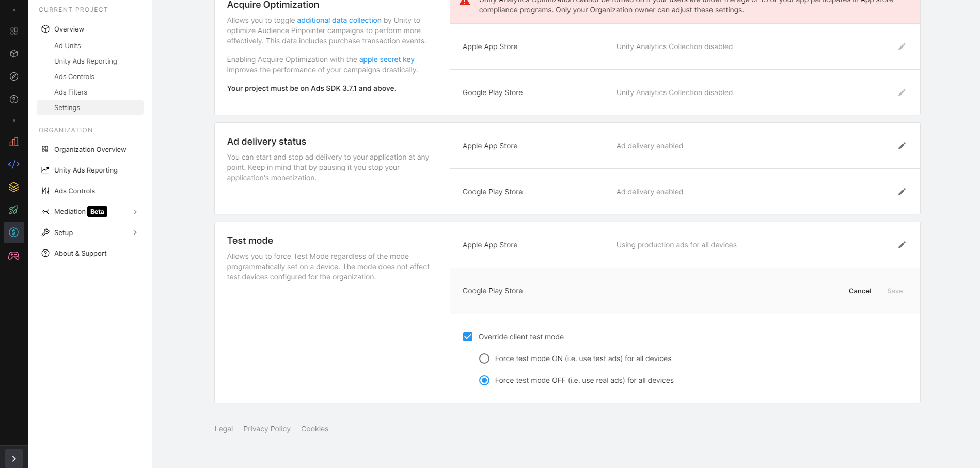Image resolution: width=980 pixels, height=468 pixels.
Task: Edit Apple App Store ad delivery status
Action: click(902, 146)
